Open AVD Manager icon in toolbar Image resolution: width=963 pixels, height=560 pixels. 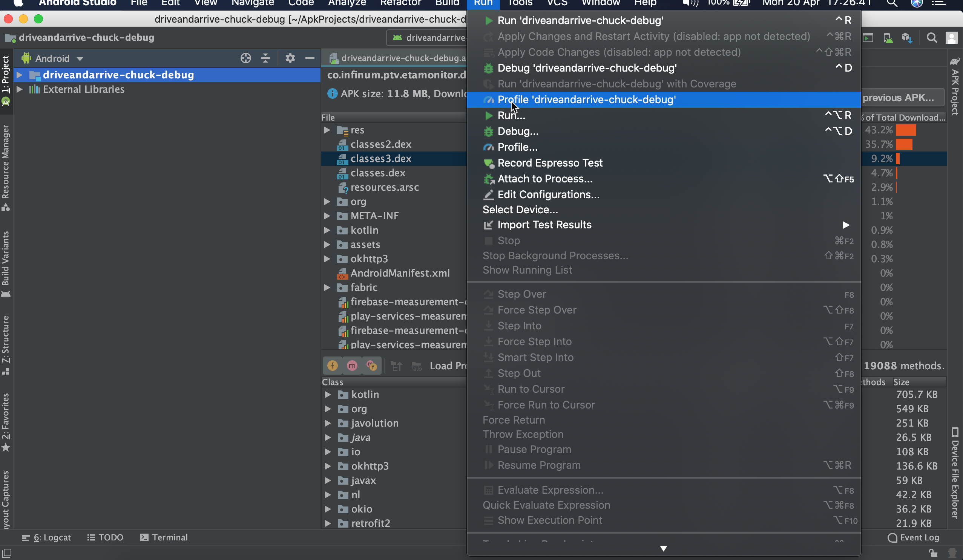(x=888, y=38)
